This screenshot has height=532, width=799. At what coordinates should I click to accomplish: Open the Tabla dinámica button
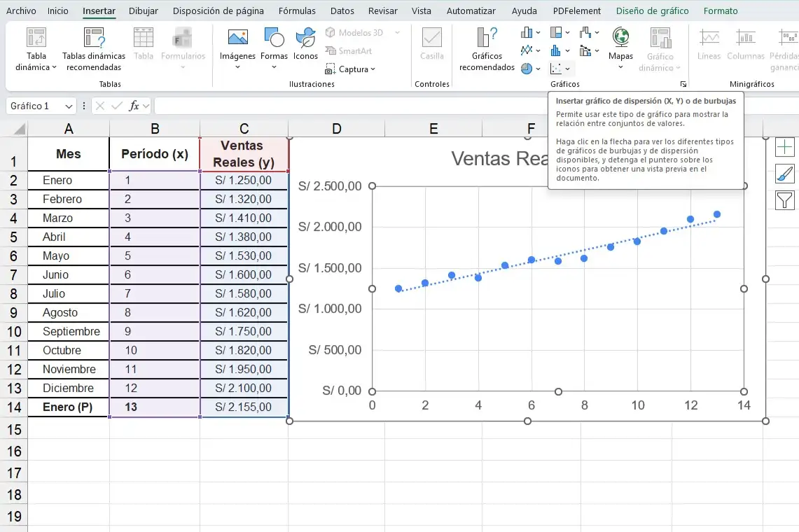(x=36, y=49)
